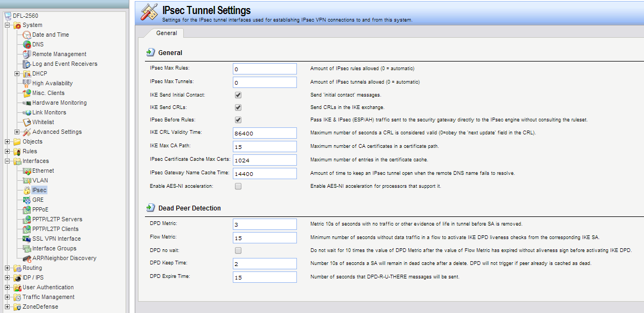Toggle the DPD no wait checkbox
This screenshot has width=644, height=313.
(238, 250)
